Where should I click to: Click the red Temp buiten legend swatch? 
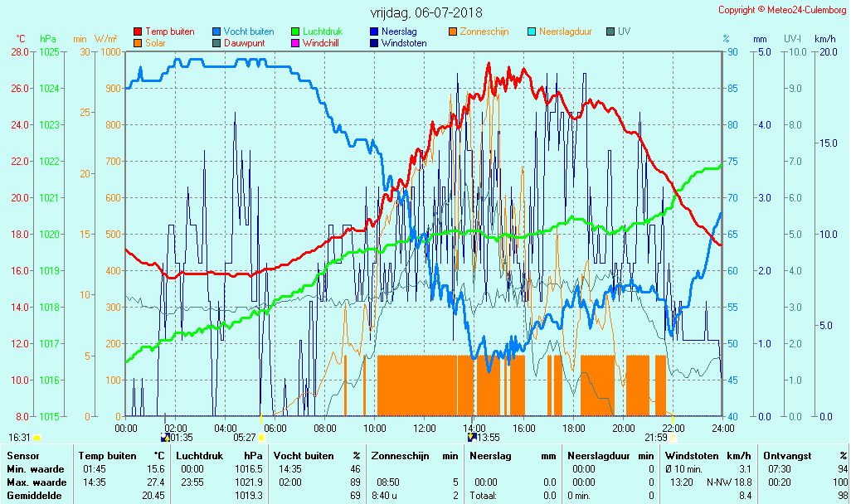(x=138, y=31)
